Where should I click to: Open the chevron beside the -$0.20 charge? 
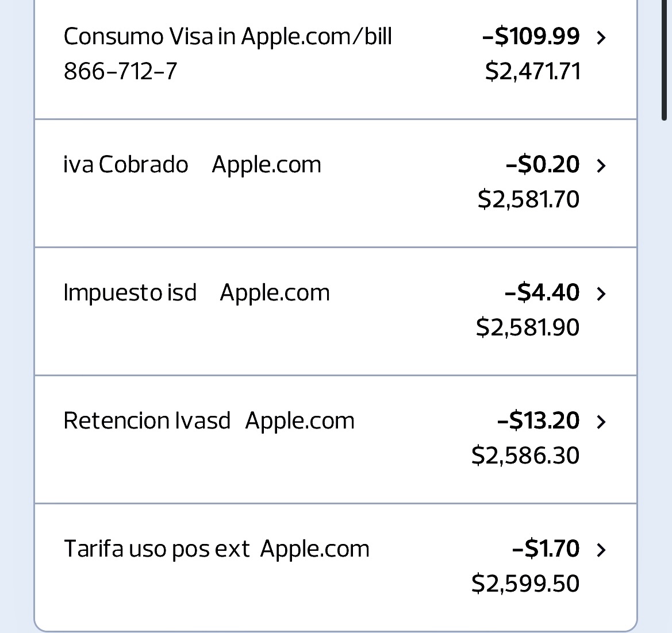[601, 166]
